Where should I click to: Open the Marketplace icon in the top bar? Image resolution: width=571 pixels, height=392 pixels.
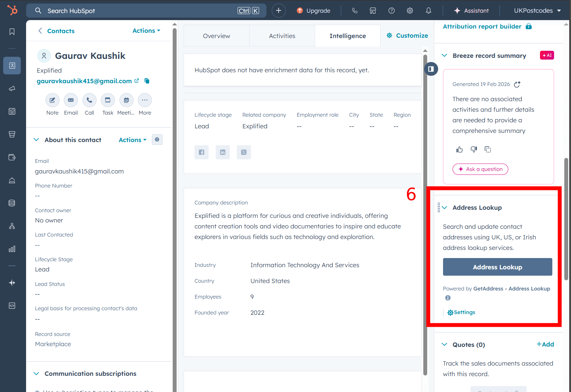pyautogui.click(x=373, y=11)
